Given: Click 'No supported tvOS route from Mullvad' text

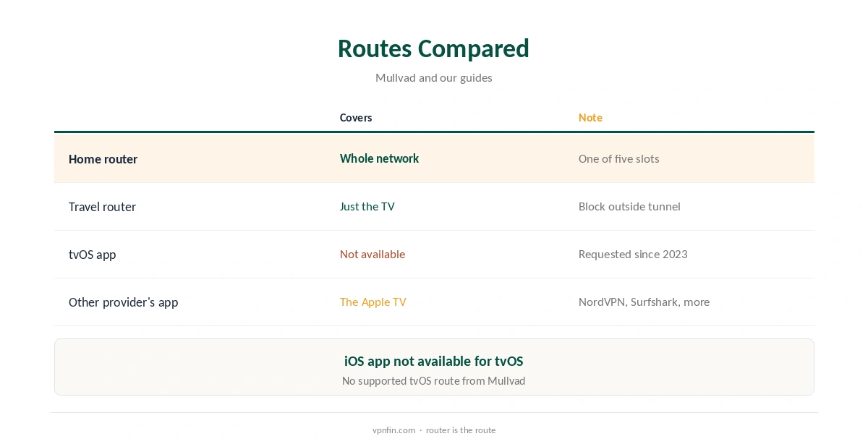Looking at the screenshot, I should tap(433, 381).
